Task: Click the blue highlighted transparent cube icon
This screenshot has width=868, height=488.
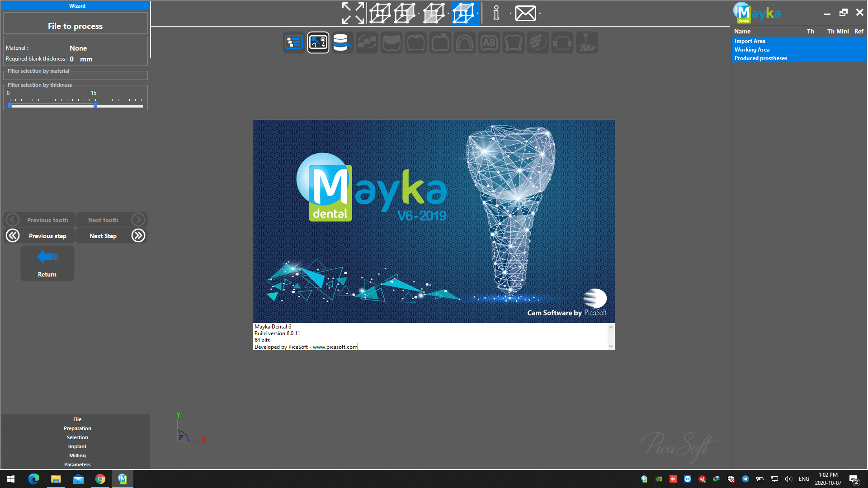Action: coord(463,13)
